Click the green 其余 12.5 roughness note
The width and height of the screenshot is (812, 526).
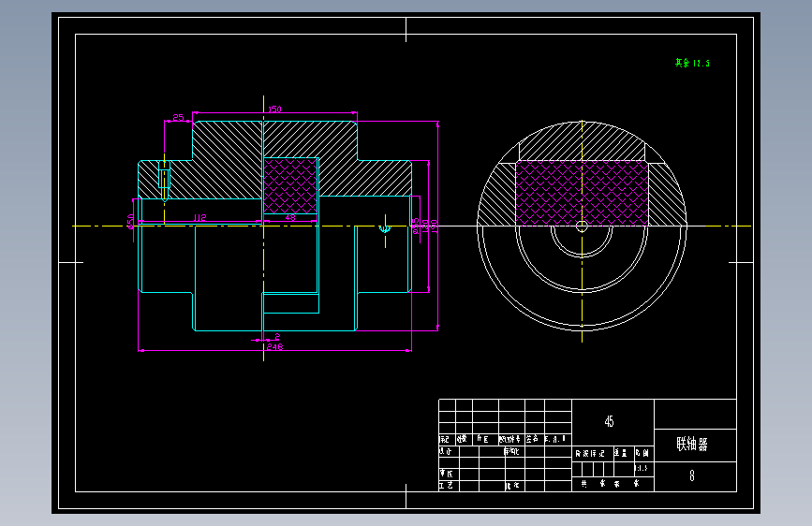[692, 63]
